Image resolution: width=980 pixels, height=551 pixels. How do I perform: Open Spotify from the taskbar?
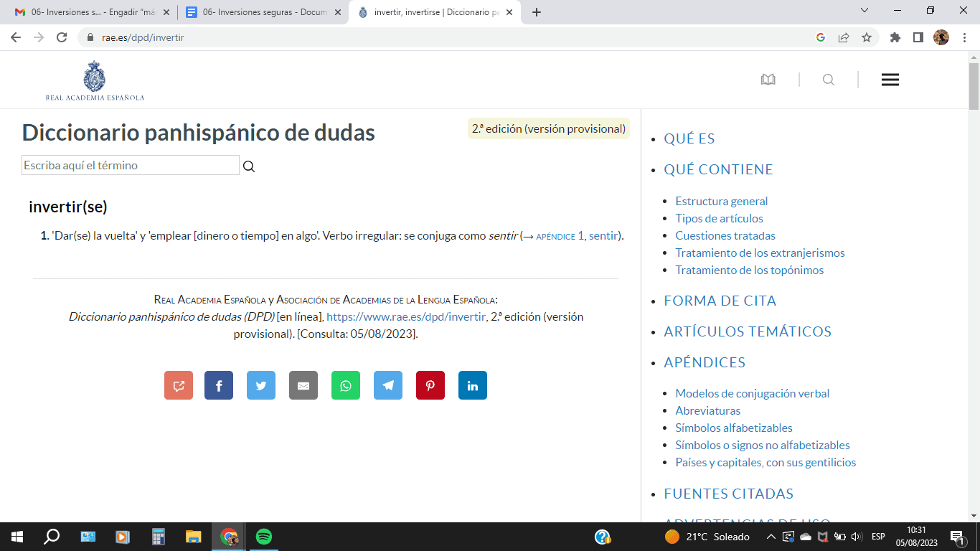click(x=264, y=537)
